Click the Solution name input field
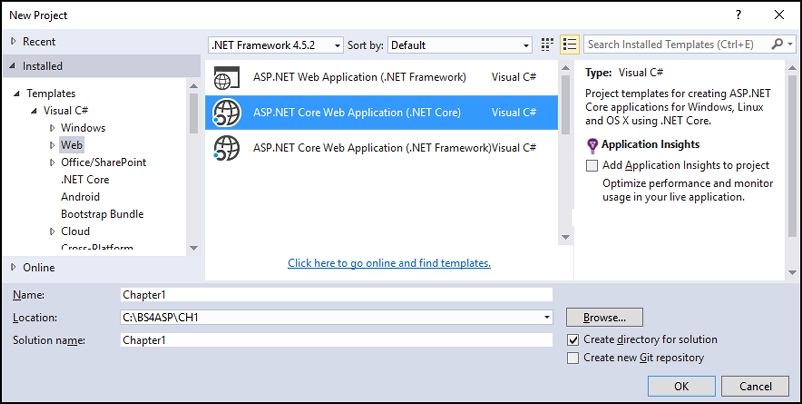802x404 pixels. point(337,340)
